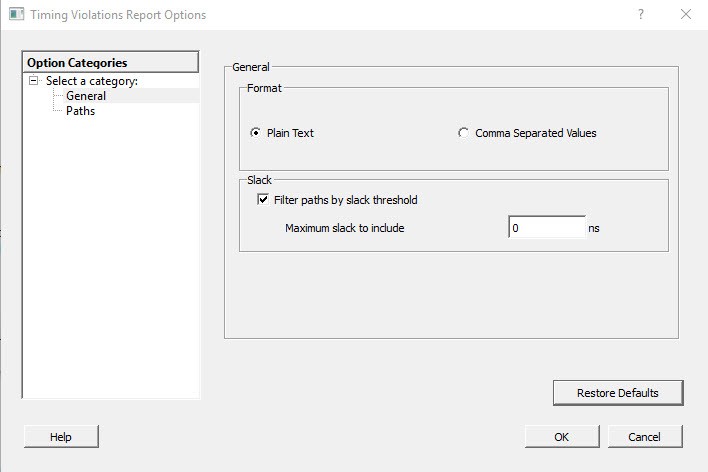Click the 'Maximum slack to include' label
Viewport: 708px width, 472px height.
344,228
